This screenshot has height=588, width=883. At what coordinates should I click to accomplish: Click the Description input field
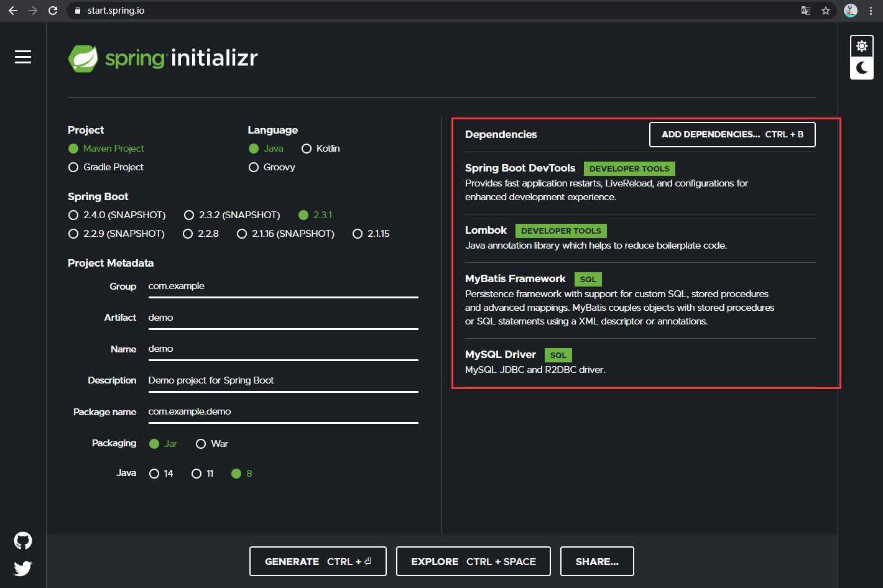click(x=283, y=380)
